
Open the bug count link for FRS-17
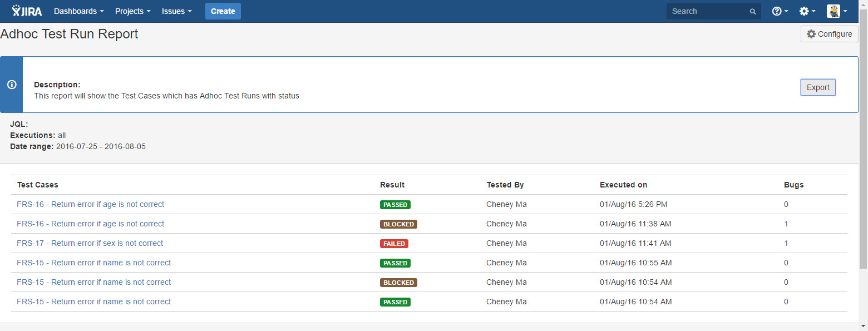[x=786, y=243]
